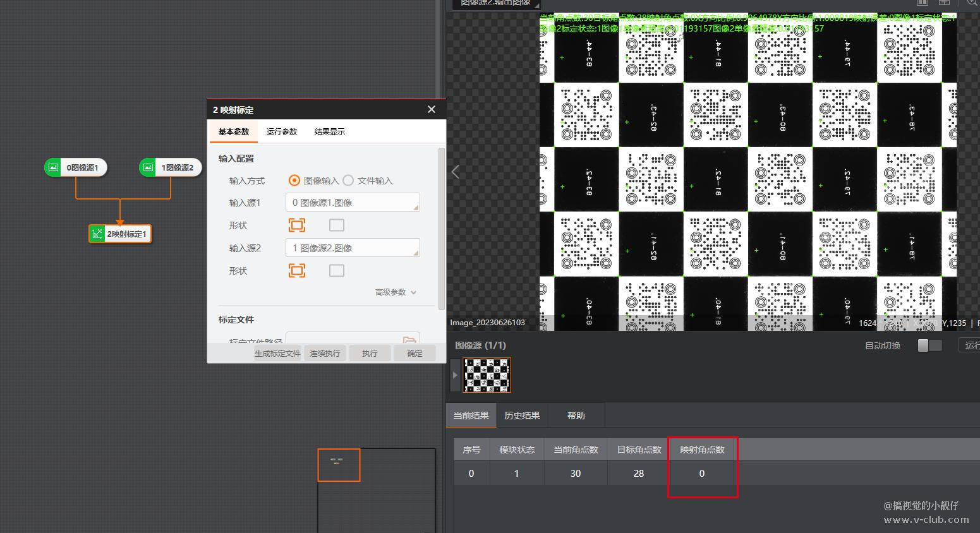Click the 生成标定文件 button

click(x=278, y=354)
